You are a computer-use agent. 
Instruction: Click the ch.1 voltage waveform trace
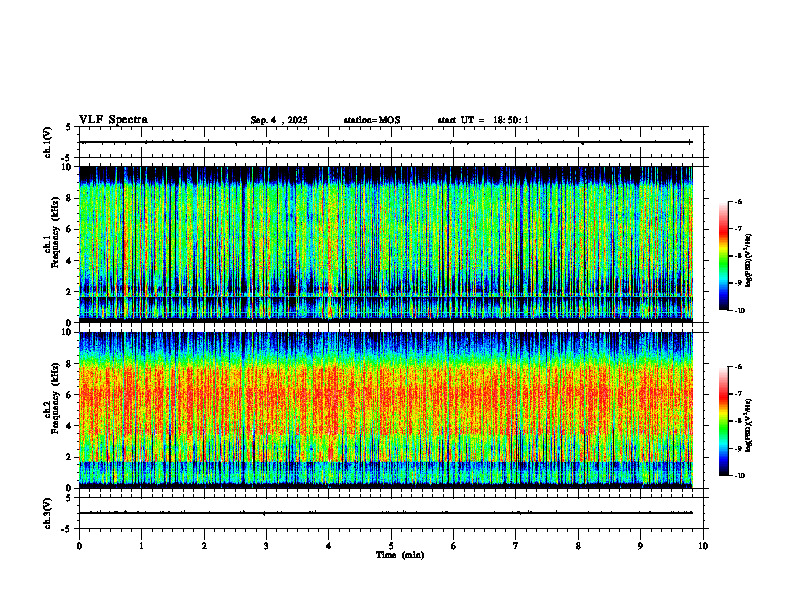(386, 142)
